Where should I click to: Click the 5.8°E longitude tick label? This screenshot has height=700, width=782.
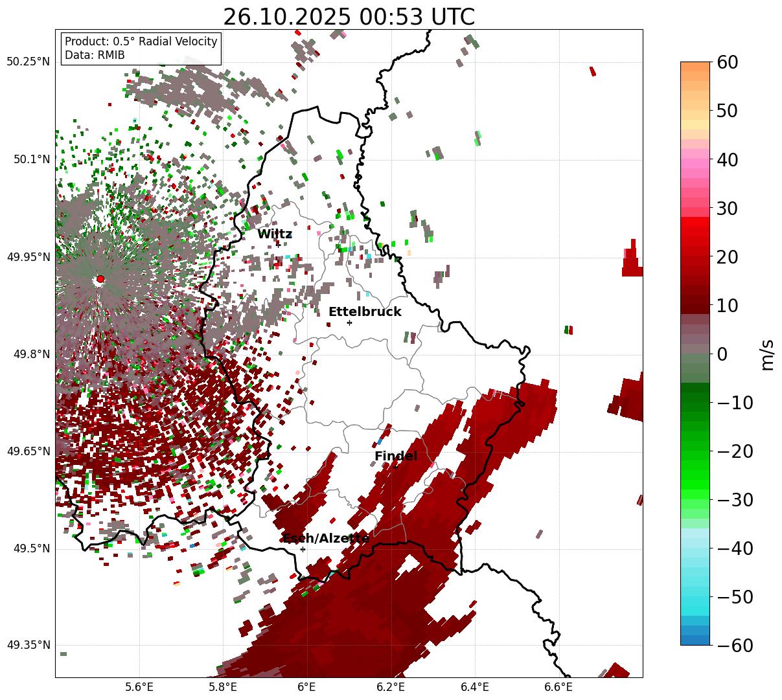[x=223, y=687]
